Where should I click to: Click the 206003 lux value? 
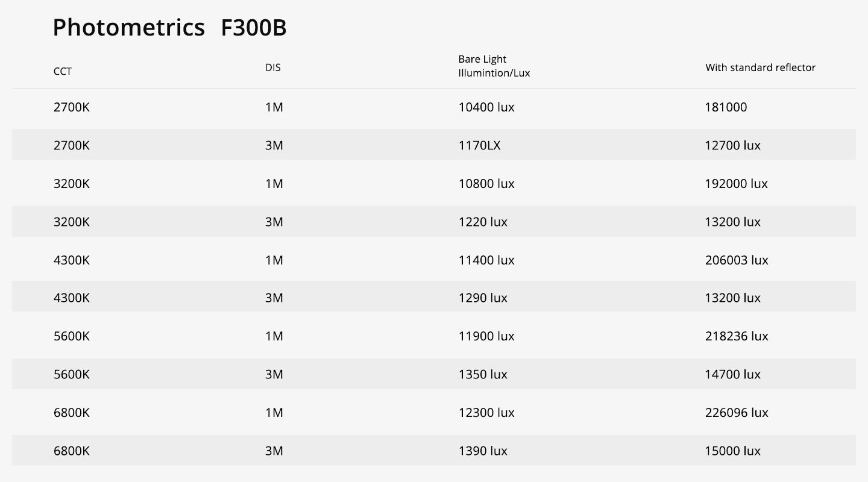click(x=737, y=260)
